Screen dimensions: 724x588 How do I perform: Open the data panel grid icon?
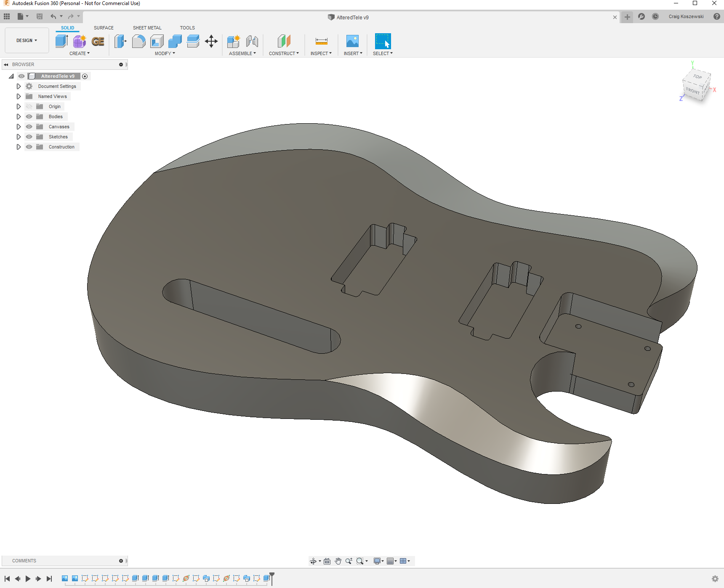pos(7,16)
